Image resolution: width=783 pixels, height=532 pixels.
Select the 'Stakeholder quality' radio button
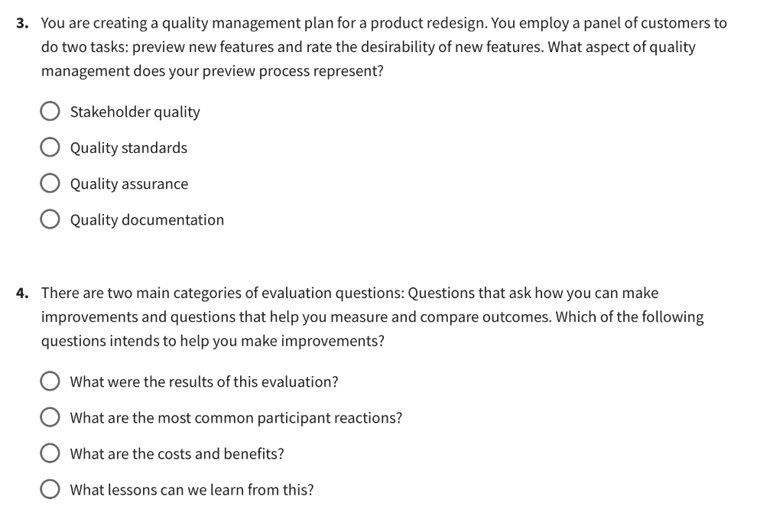point(50,111)
